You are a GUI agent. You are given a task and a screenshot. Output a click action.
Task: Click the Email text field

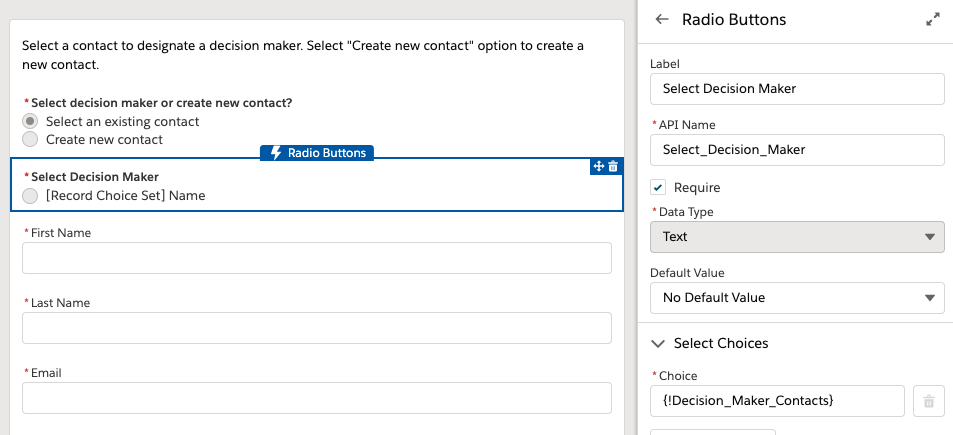(x=316, y=397)
